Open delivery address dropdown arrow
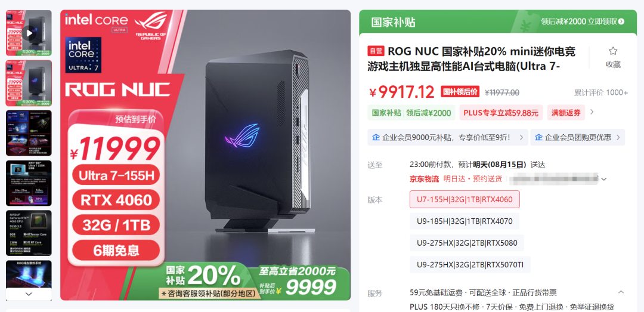This screenshot has height=312, width=644. coord(603,179)
